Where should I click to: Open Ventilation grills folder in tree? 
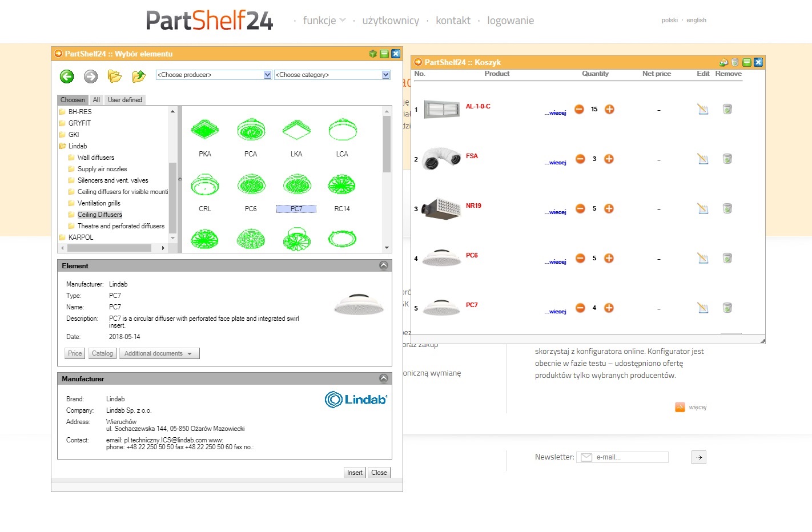tap(99, 203)
